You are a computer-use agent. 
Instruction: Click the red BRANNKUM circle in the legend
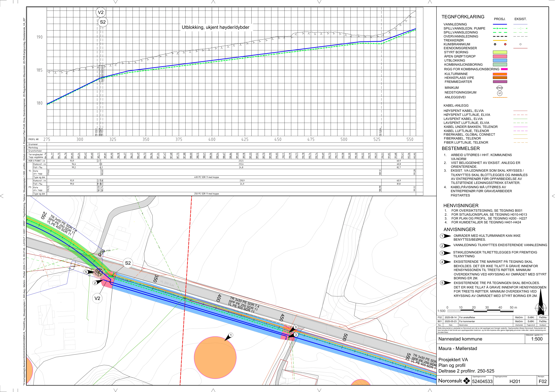coord(505,44)
